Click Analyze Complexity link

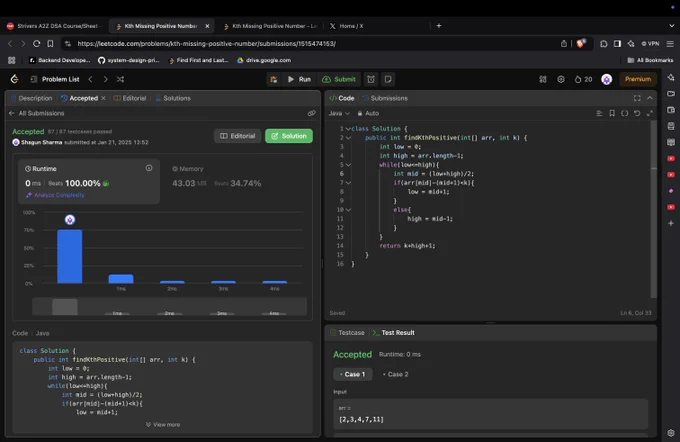(x=55, y=195)
